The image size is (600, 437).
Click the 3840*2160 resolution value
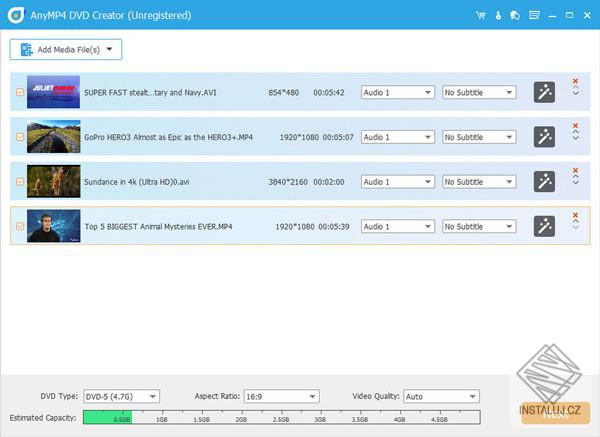[288, 182]
